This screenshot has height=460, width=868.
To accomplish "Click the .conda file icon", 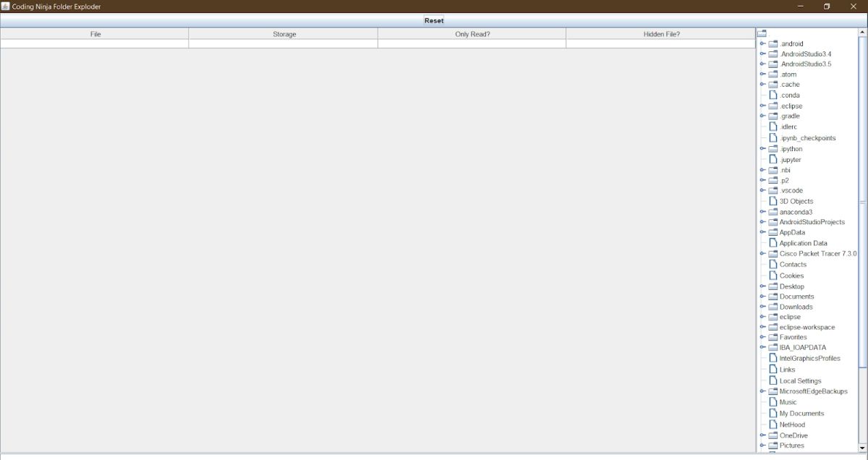I will [x=773, y=95].
